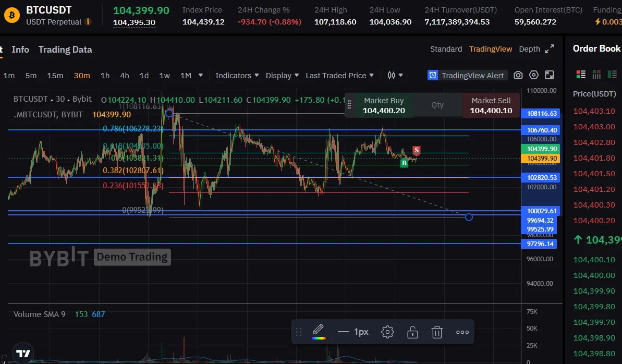Select the 15m timeframe
The width and height of the screenshot is (622, 364).
click(x=55, y=76)
